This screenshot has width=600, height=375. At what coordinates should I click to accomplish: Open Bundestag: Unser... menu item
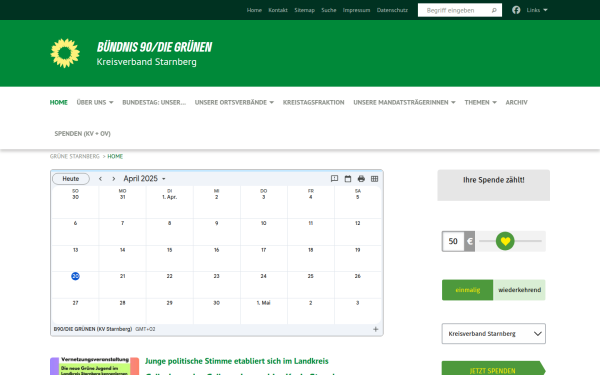coord(154,102)
